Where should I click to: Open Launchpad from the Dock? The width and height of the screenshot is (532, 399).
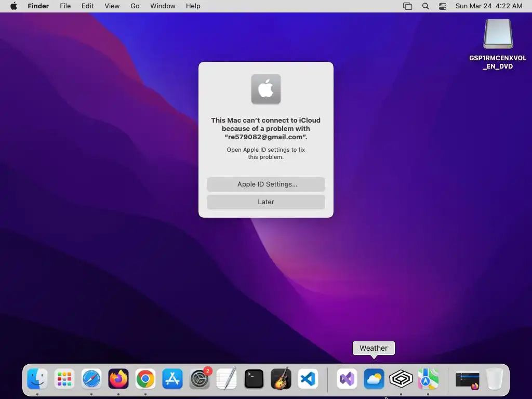64,379
